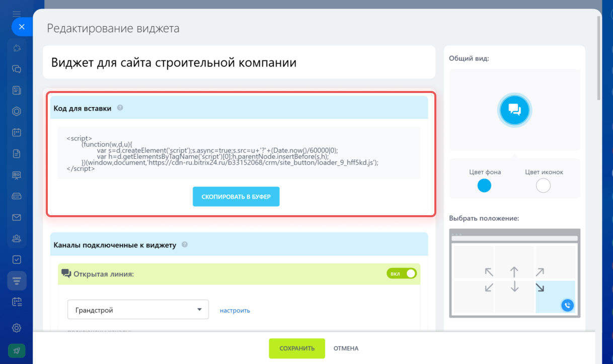
Task: Click the 'Выбрать положение:' label
Action: 484,218
